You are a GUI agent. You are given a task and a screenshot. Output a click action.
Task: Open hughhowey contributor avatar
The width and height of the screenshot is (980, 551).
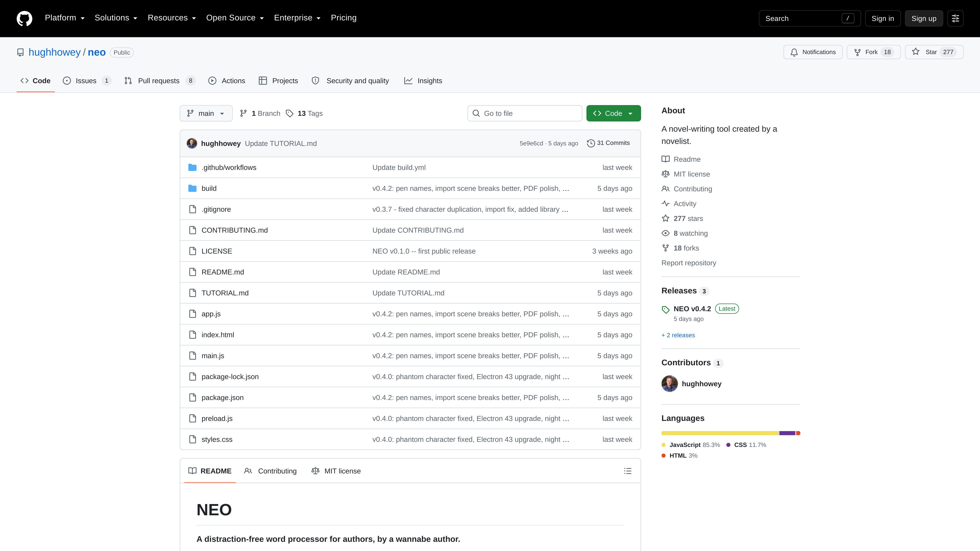click(x=670, y=384)
